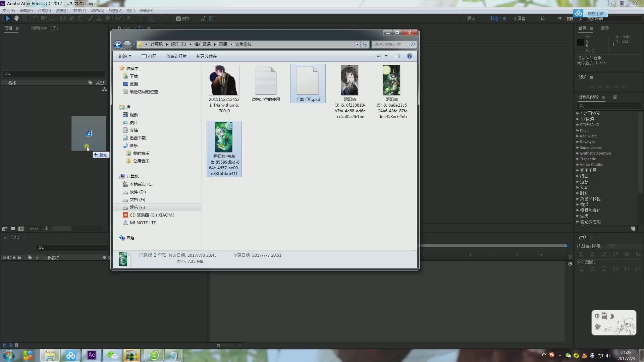644x362 pixels.
Task: Expand the Trapcode effects category
Action: pyautogui.click(x=578, y=159)
